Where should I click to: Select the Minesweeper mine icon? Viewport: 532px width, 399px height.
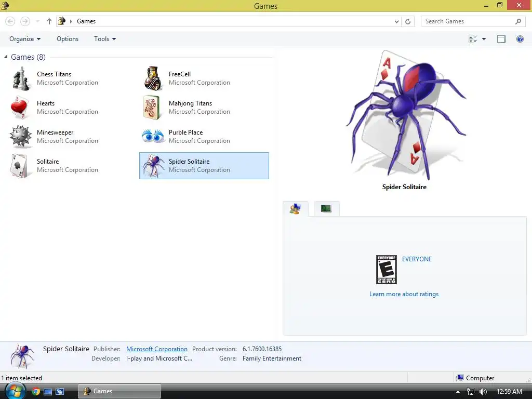(x=20, y=137)
